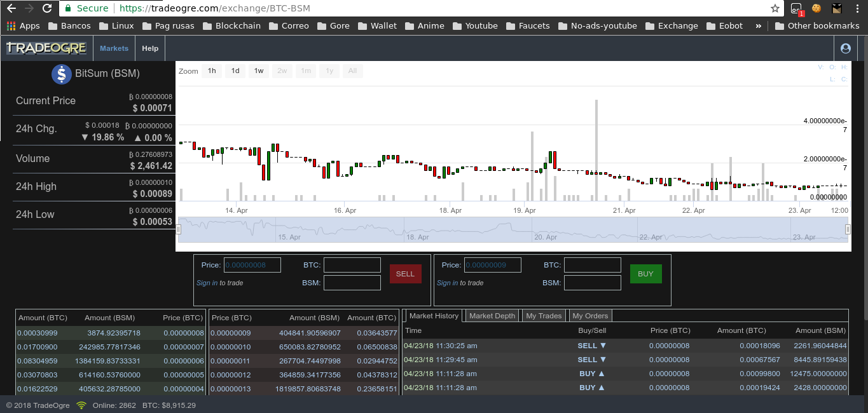Open Other bookmarks folder
Image resolution: width=868 pixels, height=413 pixels.
coord(817,26)
